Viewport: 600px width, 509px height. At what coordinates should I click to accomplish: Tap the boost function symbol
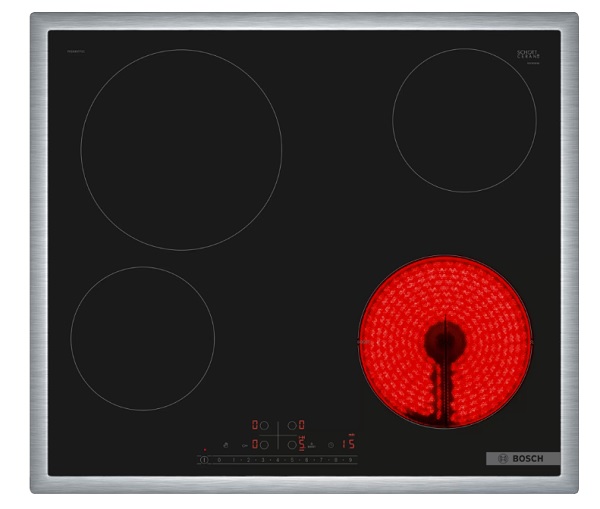(x=311, y=445)
